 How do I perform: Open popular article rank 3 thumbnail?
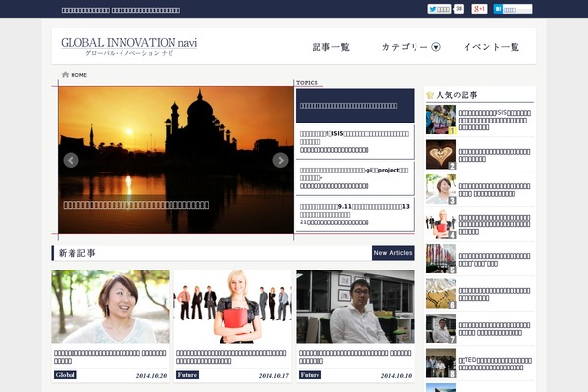click(441, 189)
